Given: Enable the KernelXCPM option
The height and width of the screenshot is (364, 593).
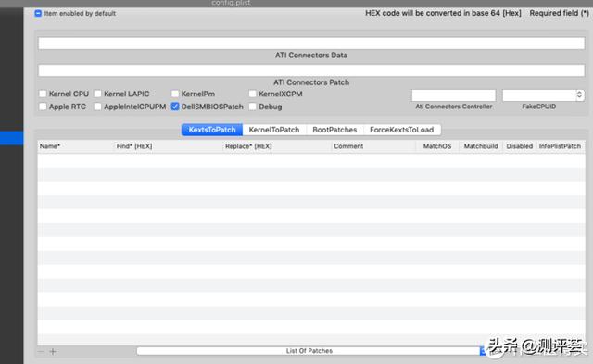Looking at the screenshot, I should click(252, 94).
